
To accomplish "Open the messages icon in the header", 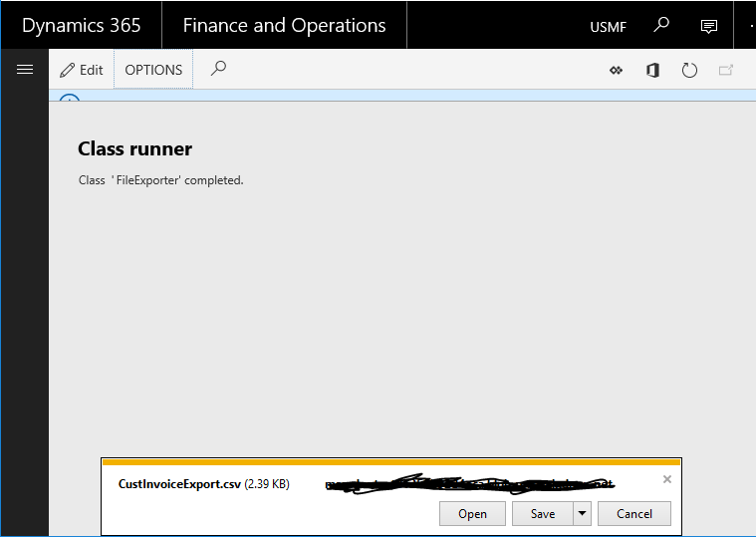I will [709, 26].
